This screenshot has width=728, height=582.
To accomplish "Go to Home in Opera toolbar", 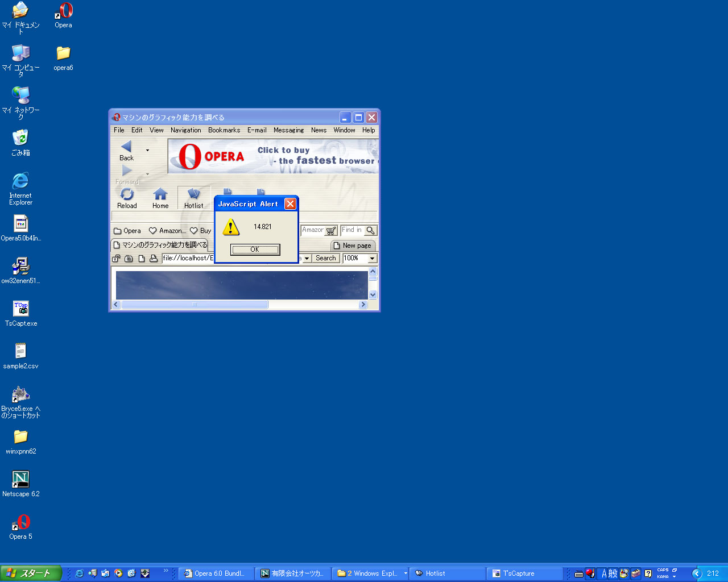I will tap(160, 198).
